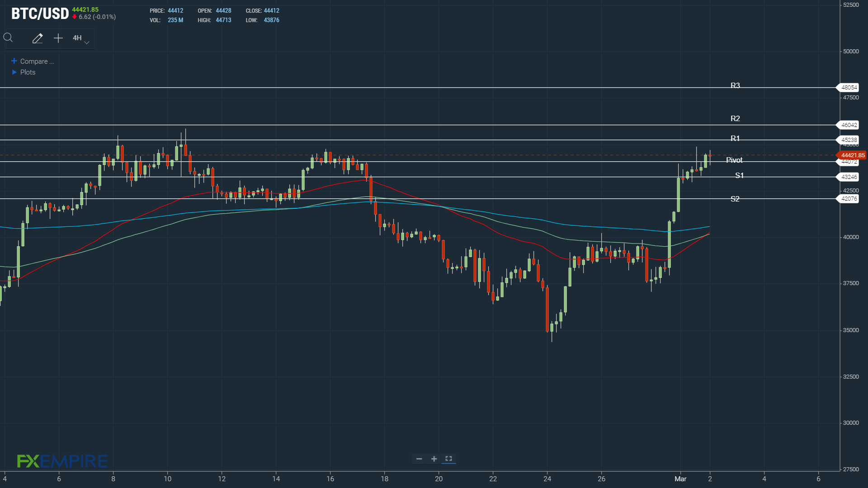
Task: Click the OPEN 44428 value
Action: click(x=223, y=11)
